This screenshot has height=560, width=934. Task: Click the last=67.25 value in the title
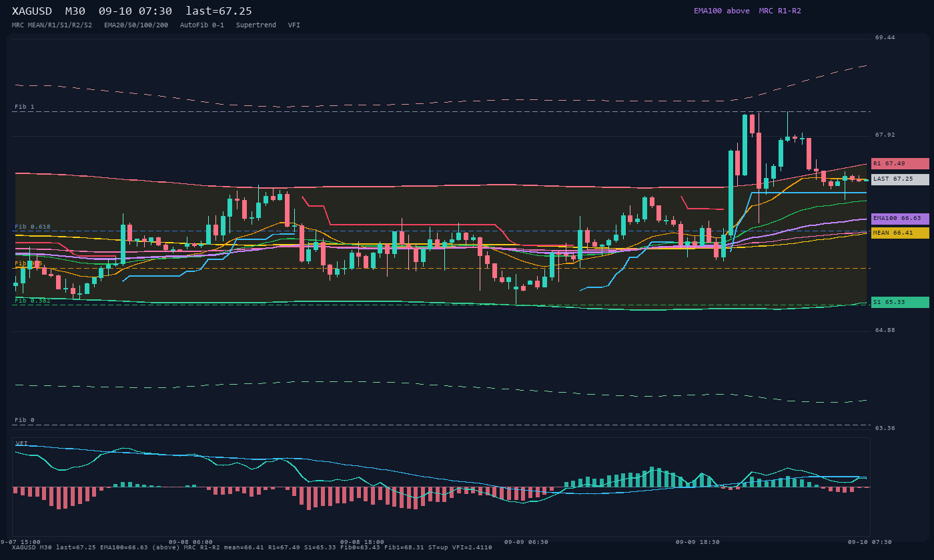[x=219, y=11]
